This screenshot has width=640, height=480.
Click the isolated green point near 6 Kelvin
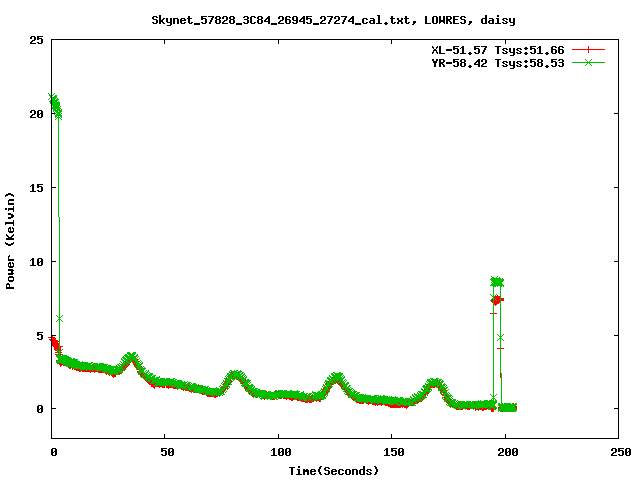click(59, 318)
